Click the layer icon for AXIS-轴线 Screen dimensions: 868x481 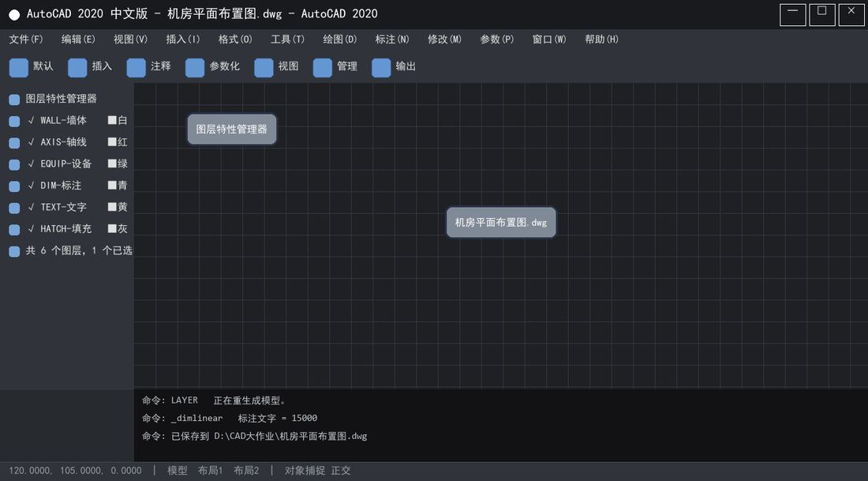point(14,143)
